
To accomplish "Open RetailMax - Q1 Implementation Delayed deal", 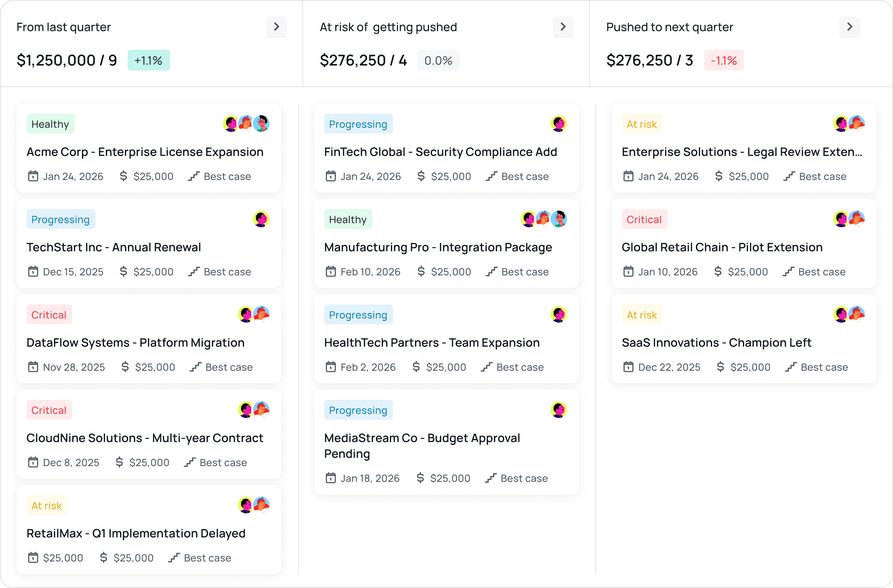I will pyautogui.click(x=136, y=533).
